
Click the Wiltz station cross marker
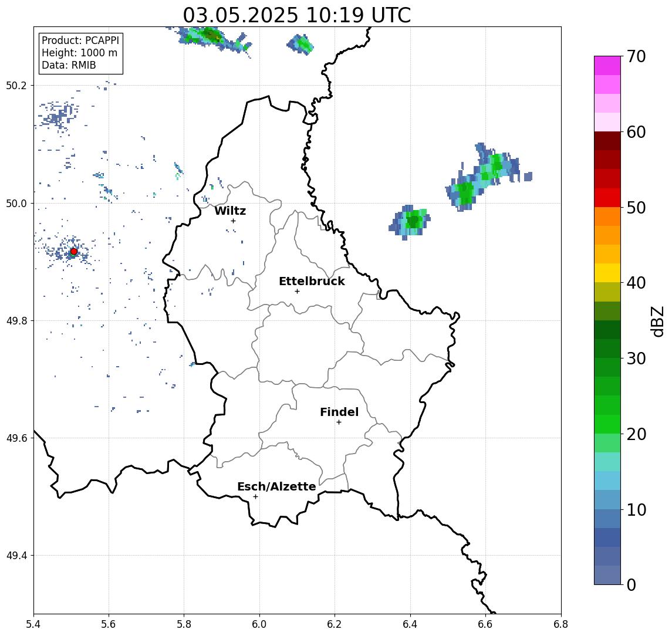[x=233, y=221]
